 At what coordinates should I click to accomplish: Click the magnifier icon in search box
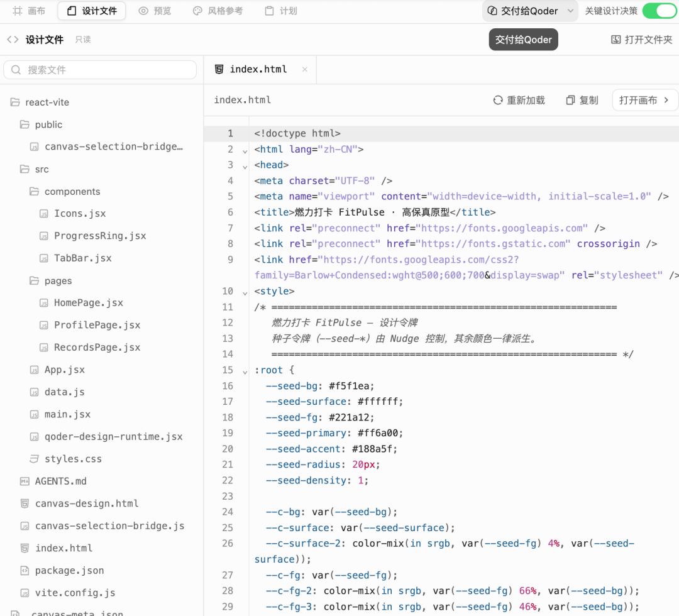pos(16,70)
